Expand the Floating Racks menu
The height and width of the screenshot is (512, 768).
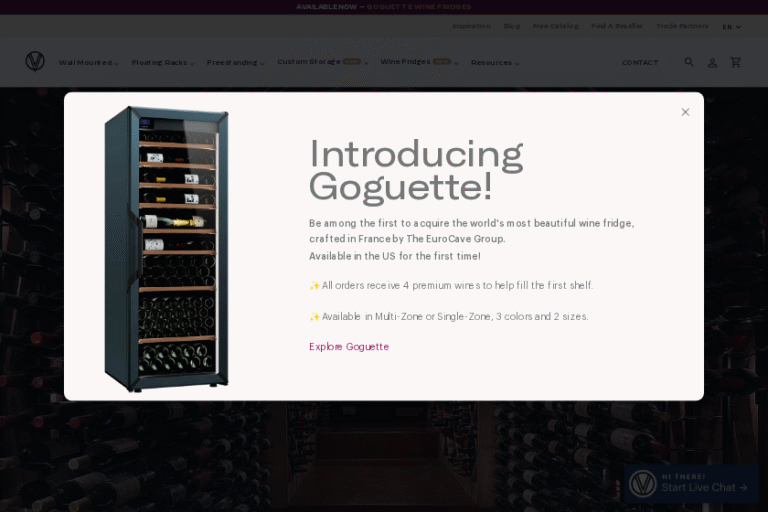coord(162,62)
